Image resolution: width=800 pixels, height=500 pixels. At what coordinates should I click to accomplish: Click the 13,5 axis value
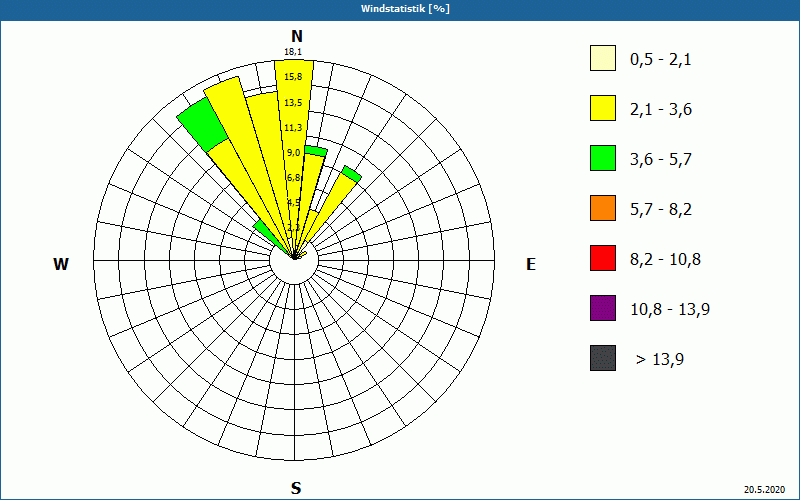tap(293, 103)
